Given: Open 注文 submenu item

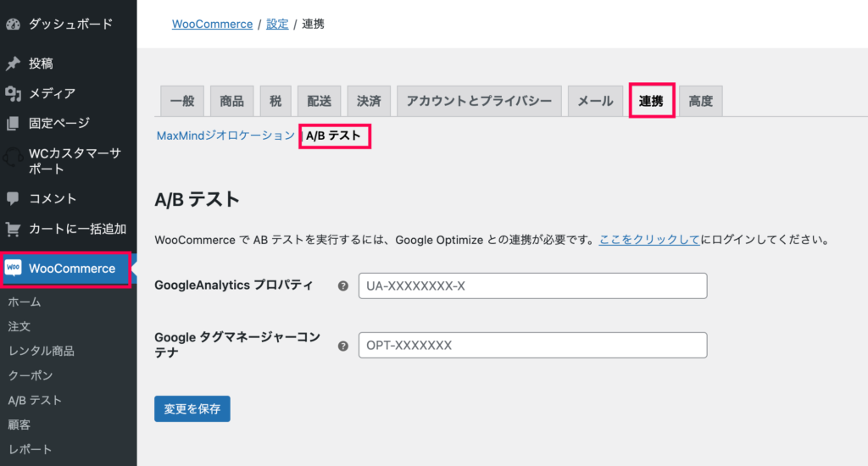Looking at the screenshot, I should (19, 326).
